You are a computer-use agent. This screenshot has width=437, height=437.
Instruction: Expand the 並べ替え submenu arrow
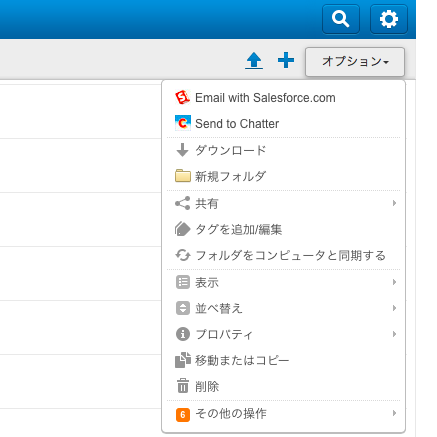pos(394,308)
